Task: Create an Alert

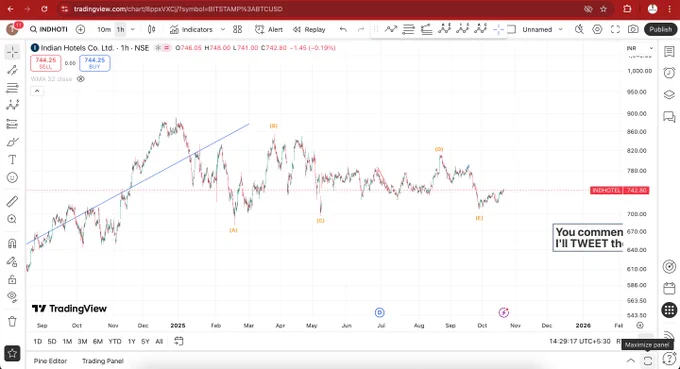Action: pyautogui.click(x=269, y=29)
